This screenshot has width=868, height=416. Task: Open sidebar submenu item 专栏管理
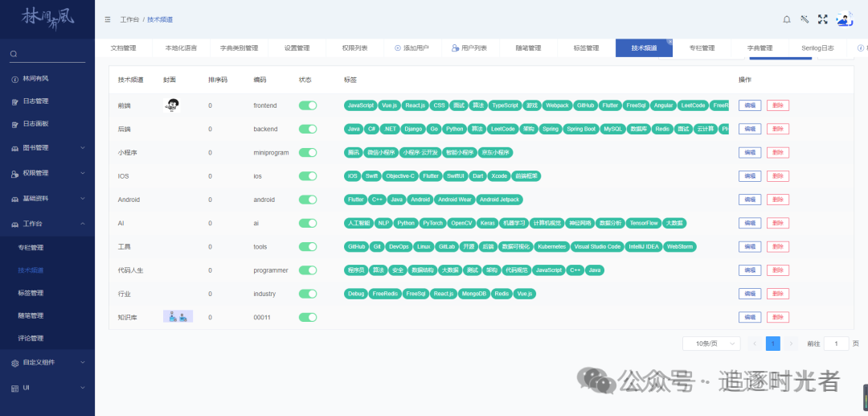31,248
